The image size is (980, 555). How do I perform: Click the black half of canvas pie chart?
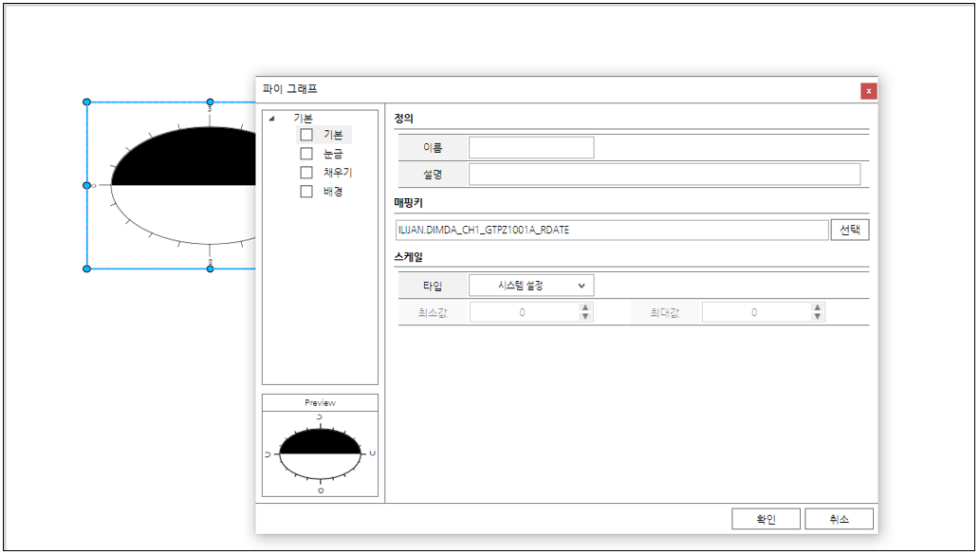[x=194, y=159]
